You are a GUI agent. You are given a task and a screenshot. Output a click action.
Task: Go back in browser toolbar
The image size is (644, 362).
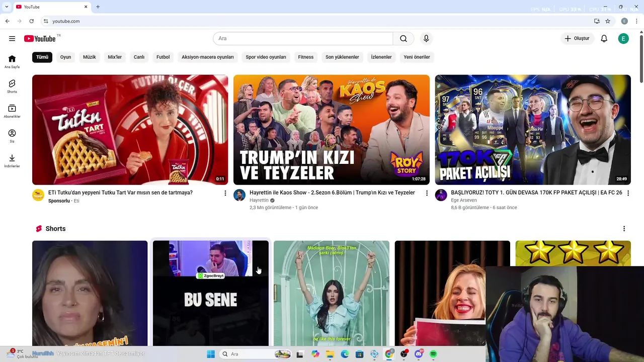tap(7, 21)
